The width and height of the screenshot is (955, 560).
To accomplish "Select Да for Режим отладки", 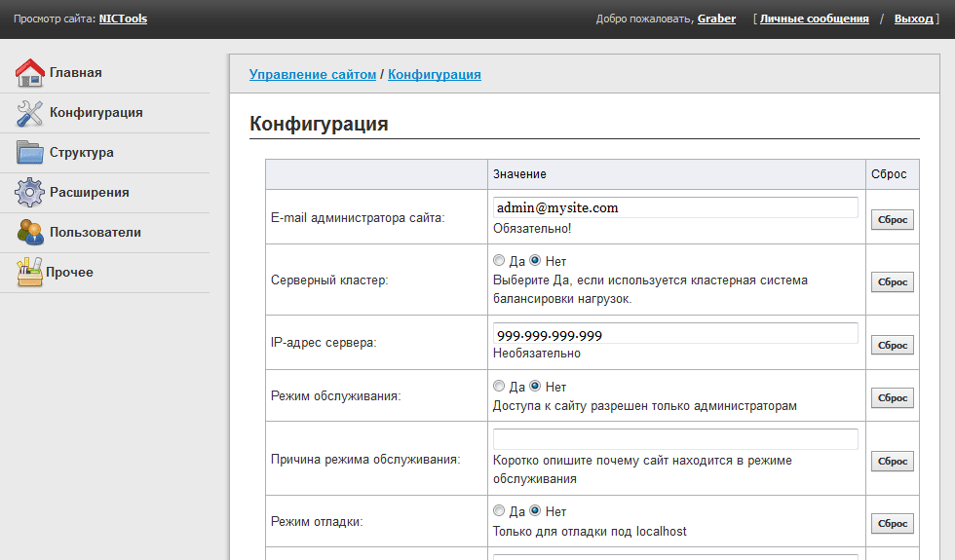I will 499,510.
